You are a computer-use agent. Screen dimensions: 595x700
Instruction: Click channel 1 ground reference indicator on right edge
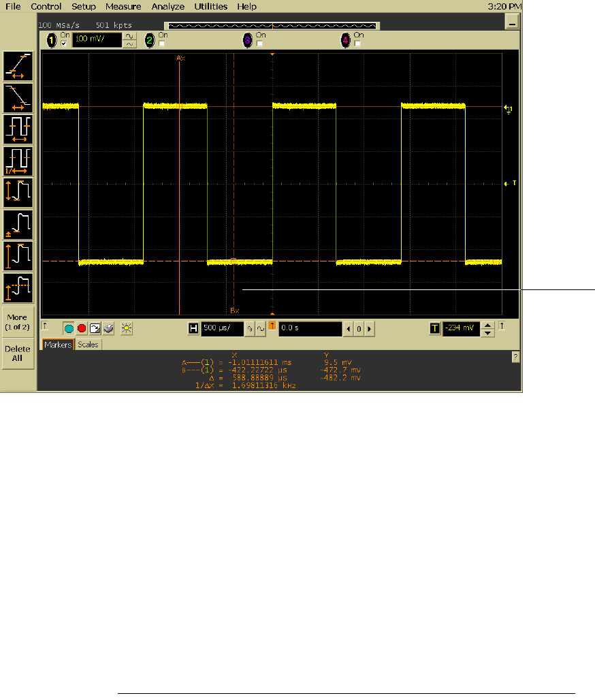click(509, 109)
